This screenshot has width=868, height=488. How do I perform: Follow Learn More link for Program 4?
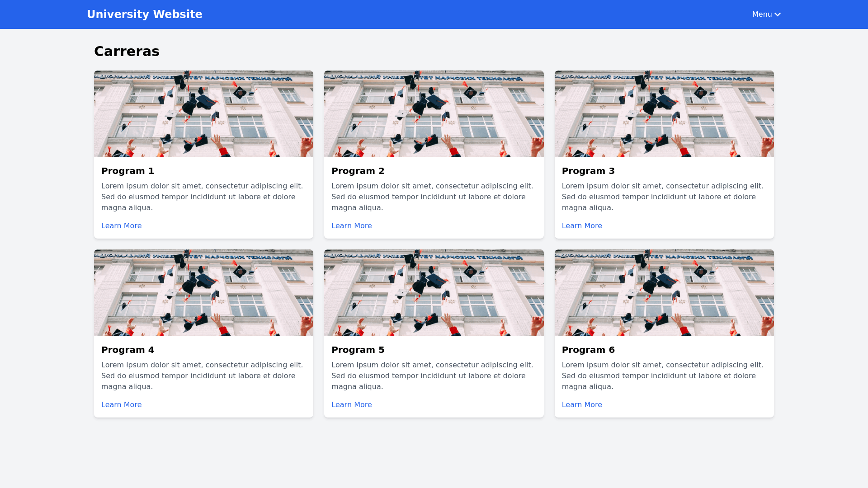[121, 405]
